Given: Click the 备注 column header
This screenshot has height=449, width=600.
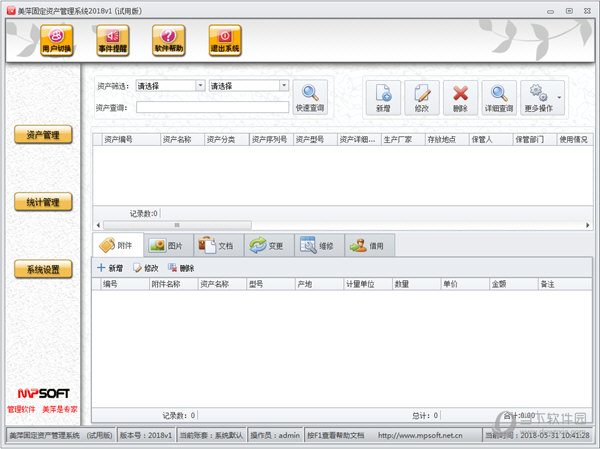Looking at the screenshot, I should click(565, 284).
